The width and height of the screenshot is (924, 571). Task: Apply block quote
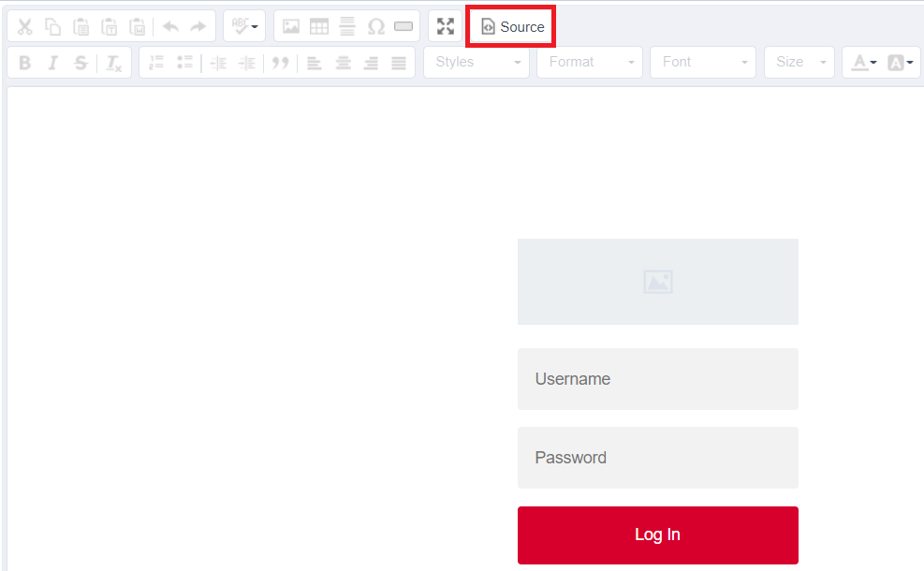point(281,63)
